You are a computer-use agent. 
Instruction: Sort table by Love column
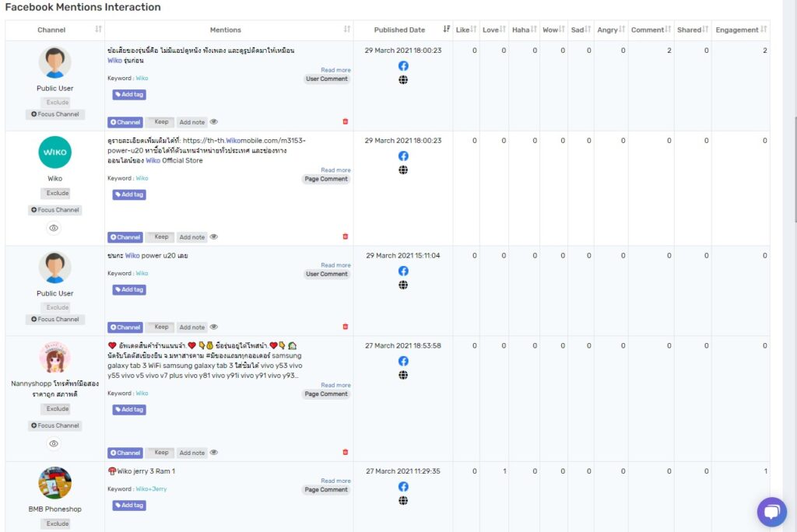coord(502,30)
